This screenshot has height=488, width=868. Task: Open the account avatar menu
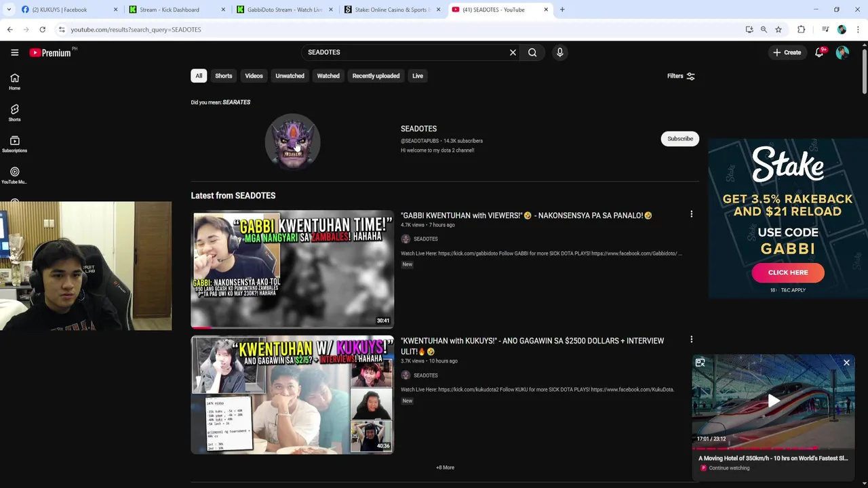point(842,52)
